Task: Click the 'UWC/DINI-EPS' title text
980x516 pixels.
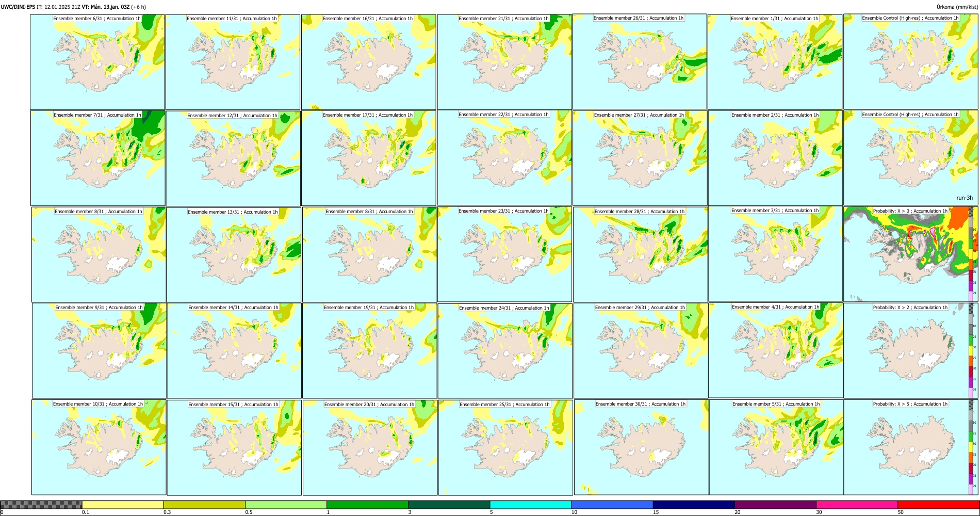Action: coord(18,7)
